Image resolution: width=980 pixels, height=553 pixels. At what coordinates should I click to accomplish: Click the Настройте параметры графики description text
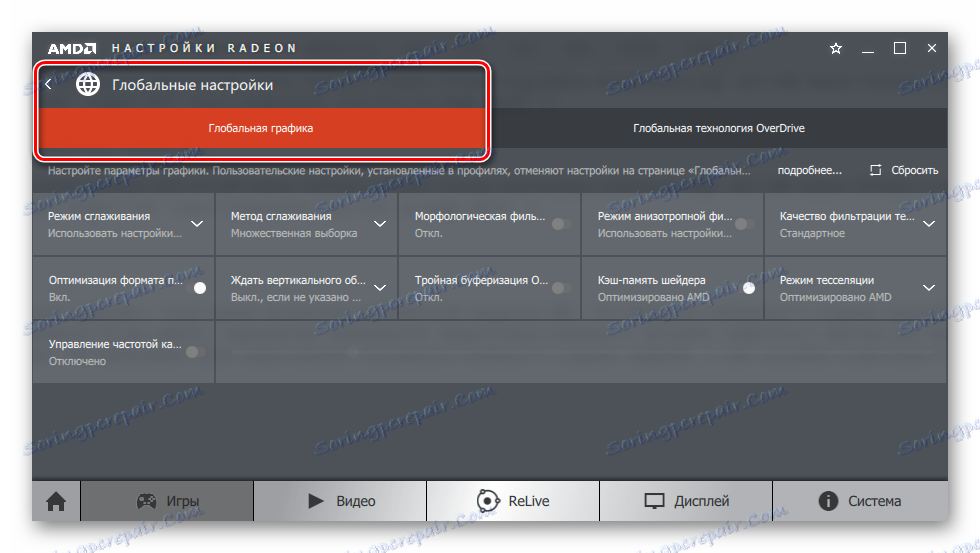399,170
